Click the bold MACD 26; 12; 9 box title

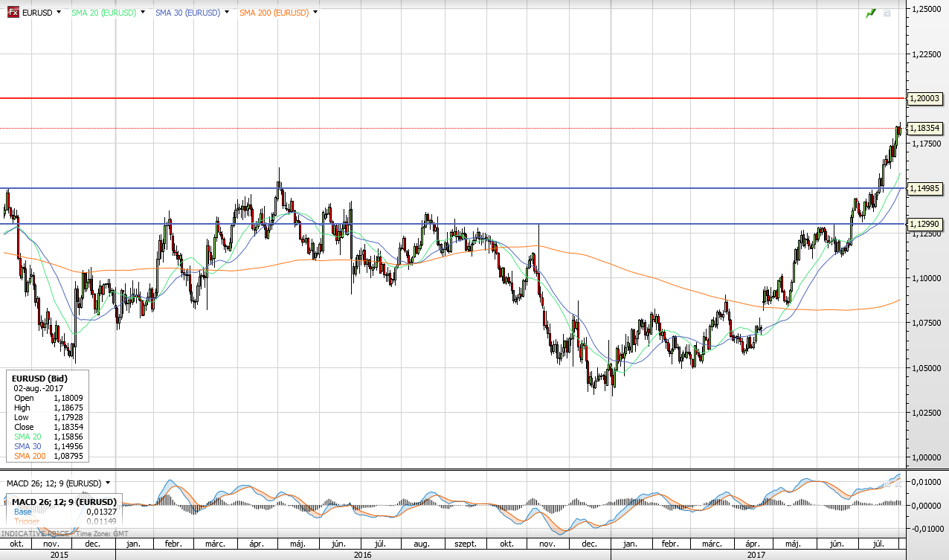tap(62, 502)
